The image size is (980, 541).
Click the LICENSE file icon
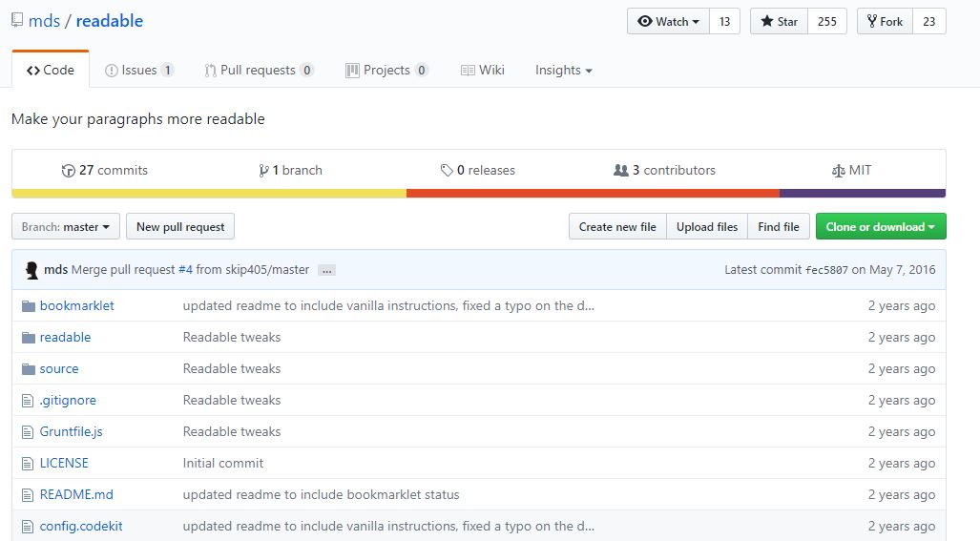(28, 464)
